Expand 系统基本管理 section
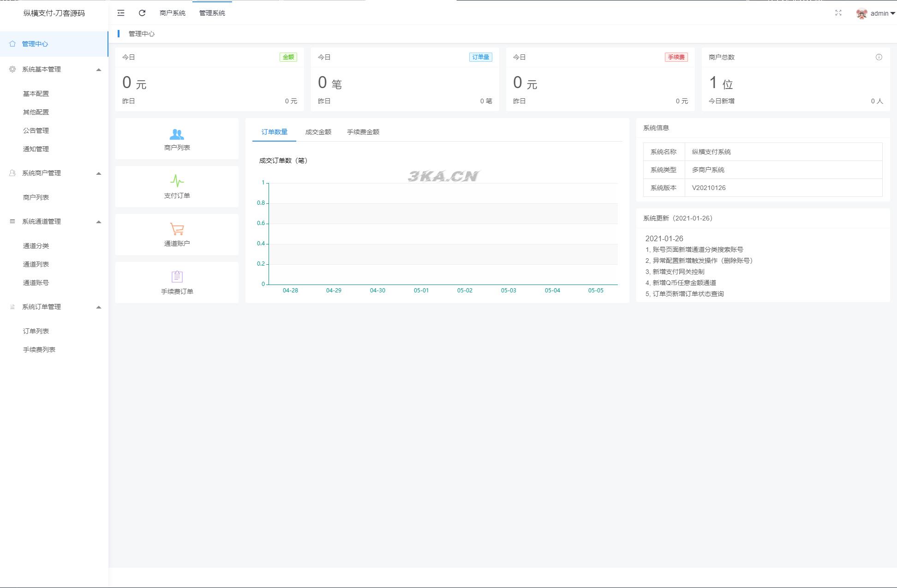This screenshot has height=588, width=897. click(x=54, y=70)
